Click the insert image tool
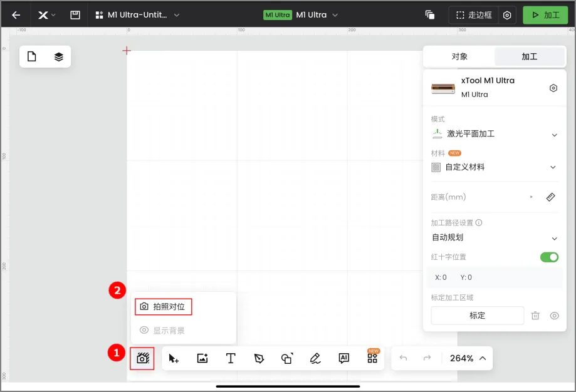 coord(202,358)
